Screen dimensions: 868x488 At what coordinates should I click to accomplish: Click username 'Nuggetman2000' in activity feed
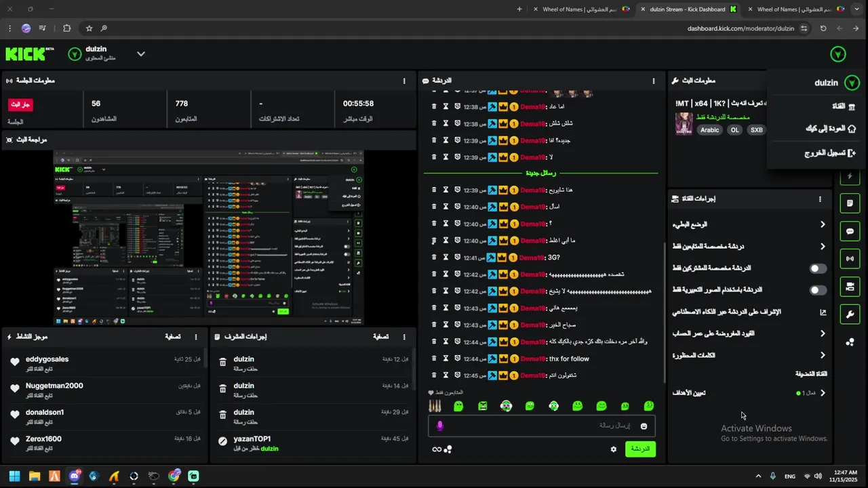54,386
